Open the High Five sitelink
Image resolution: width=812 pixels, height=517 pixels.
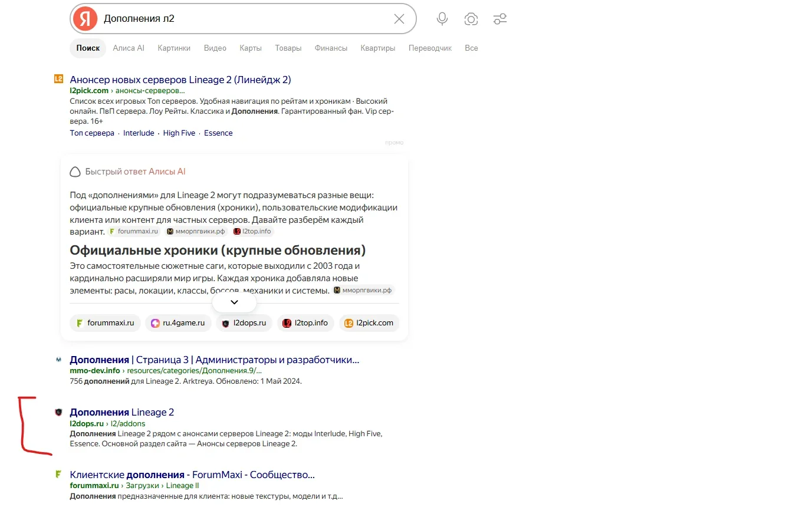179,133
